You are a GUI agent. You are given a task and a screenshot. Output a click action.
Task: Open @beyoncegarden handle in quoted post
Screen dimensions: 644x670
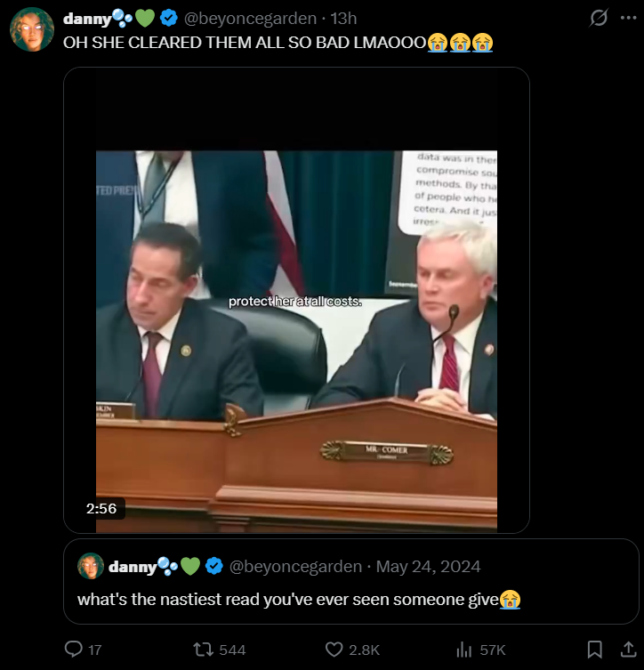[x=295, y=567]
